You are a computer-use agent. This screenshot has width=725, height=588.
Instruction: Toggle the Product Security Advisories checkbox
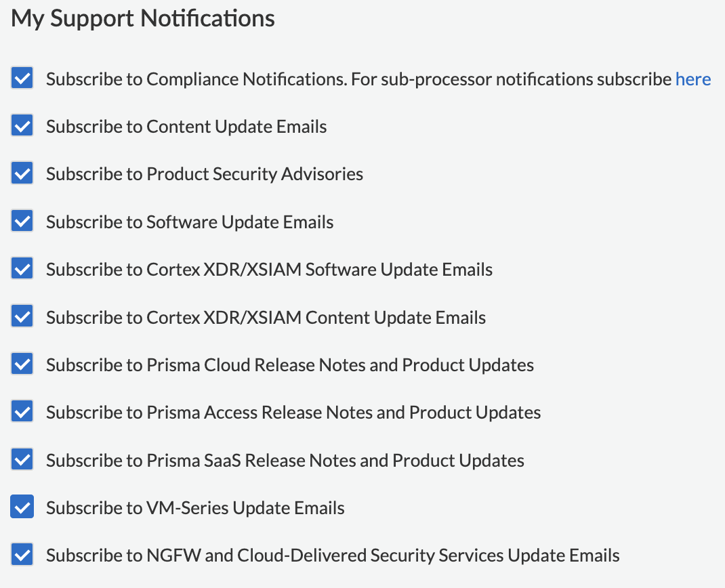coord(22,174)
